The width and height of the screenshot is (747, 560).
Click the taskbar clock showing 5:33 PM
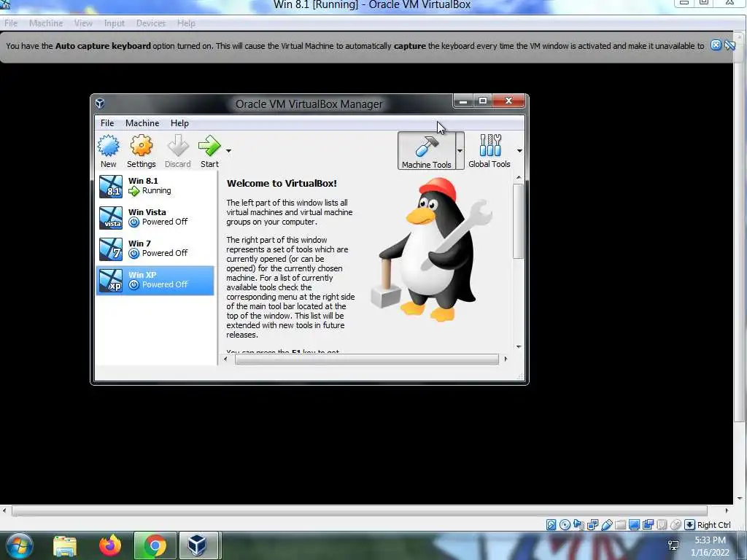click(x=710, y=546)
